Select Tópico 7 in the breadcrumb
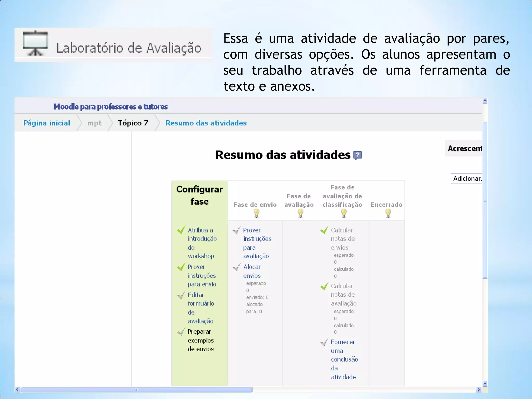 tap(133, 123)
